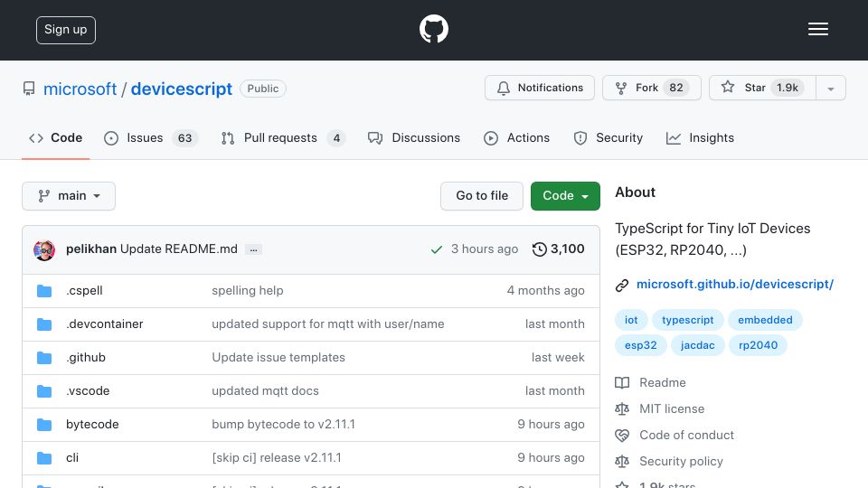868x488 pixels.
Task: Open 'spelling help' commit message
Action: pos(248,290)
